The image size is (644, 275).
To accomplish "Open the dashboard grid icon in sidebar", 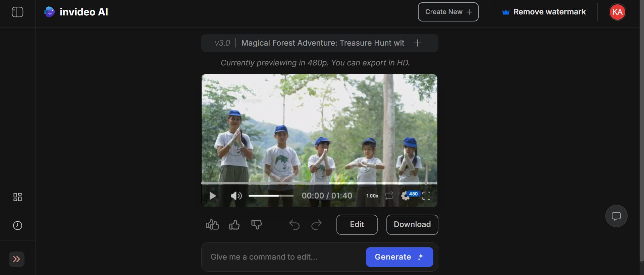I will pyautogui.click(x=17, y=197).
